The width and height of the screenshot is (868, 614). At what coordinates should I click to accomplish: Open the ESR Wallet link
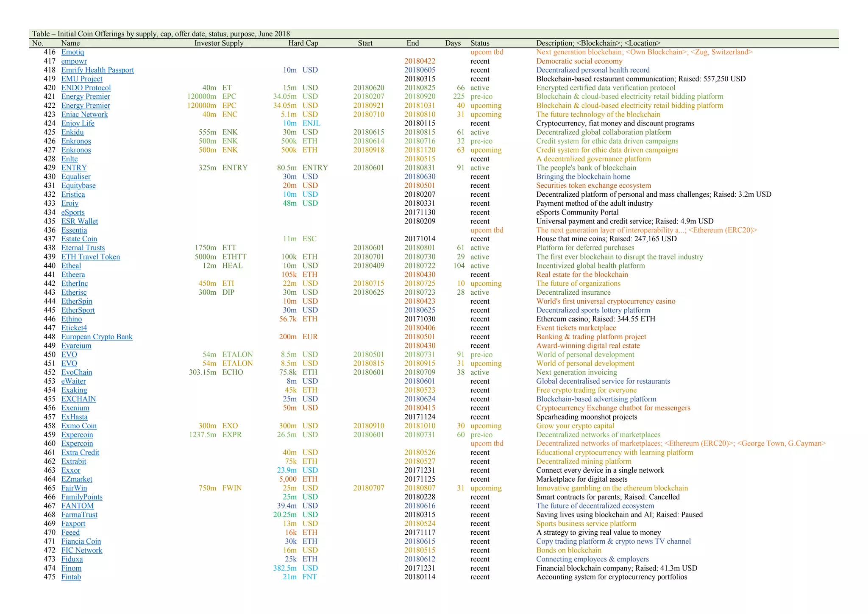pyautogui.click(x=80, y=221)
